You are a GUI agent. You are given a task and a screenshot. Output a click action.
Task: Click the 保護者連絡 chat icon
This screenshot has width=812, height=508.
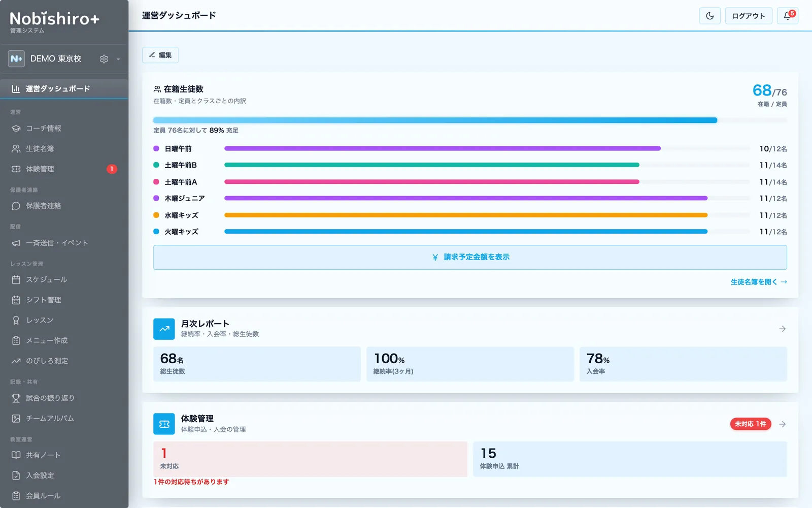click(16, 206)
